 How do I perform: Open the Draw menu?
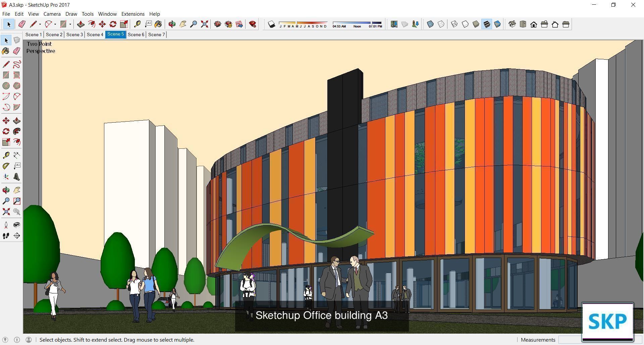click(x=71, y=14)
